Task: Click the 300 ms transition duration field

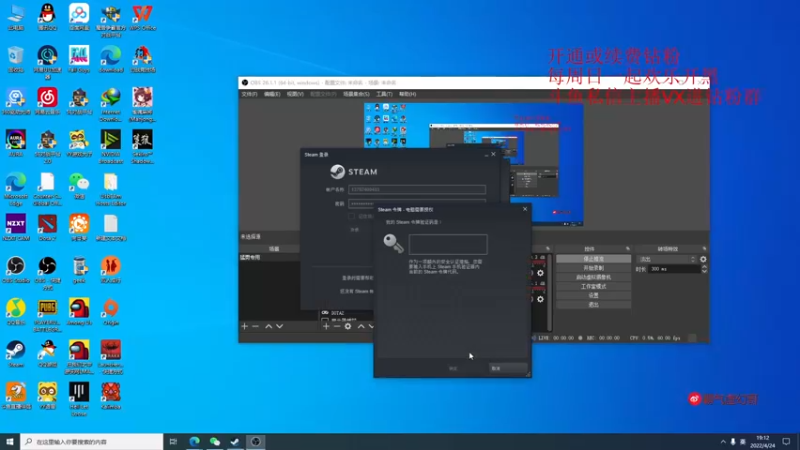Action: (673, 269)
